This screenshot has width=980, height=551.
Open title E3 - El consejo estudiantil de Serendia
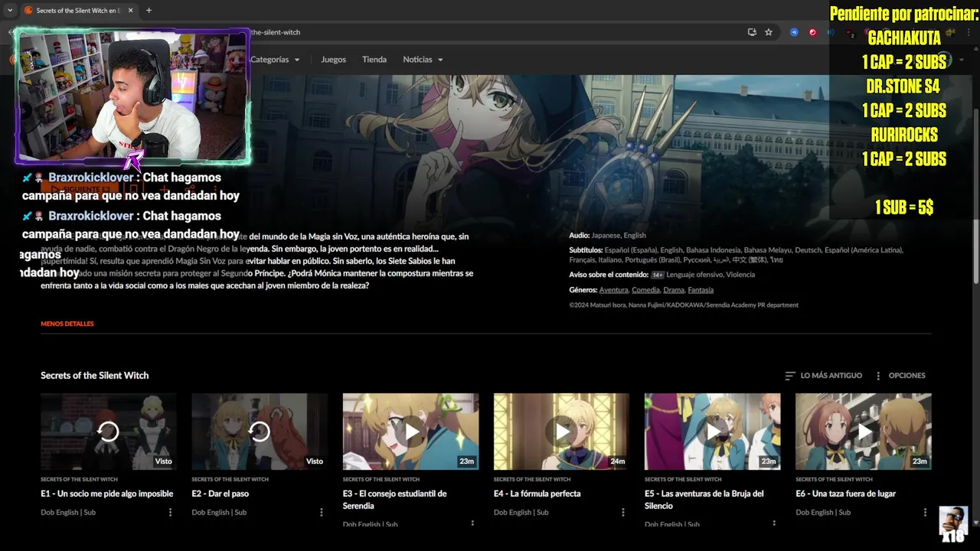tap(395, 500)
